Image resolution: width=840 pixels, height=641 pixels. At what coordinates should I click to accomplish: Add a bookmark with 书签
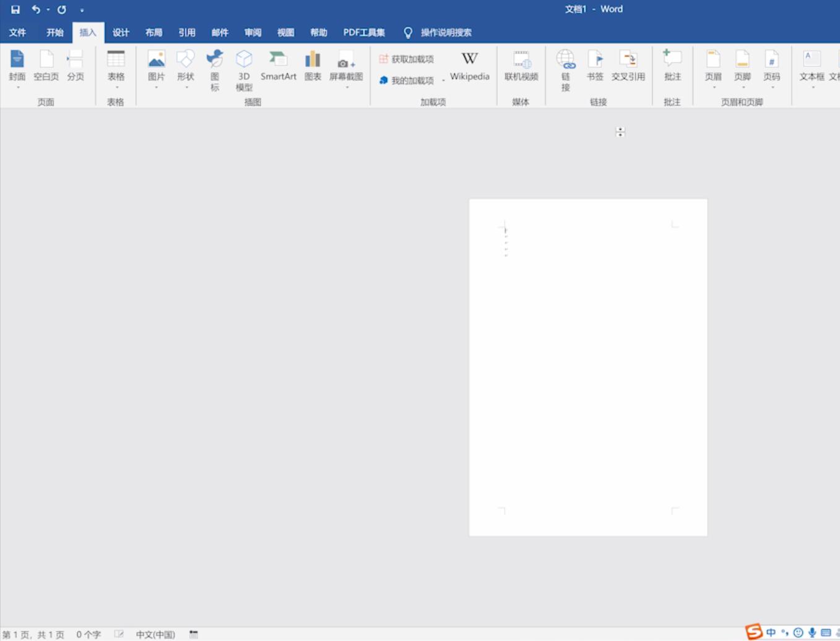(x=595, y=66)
